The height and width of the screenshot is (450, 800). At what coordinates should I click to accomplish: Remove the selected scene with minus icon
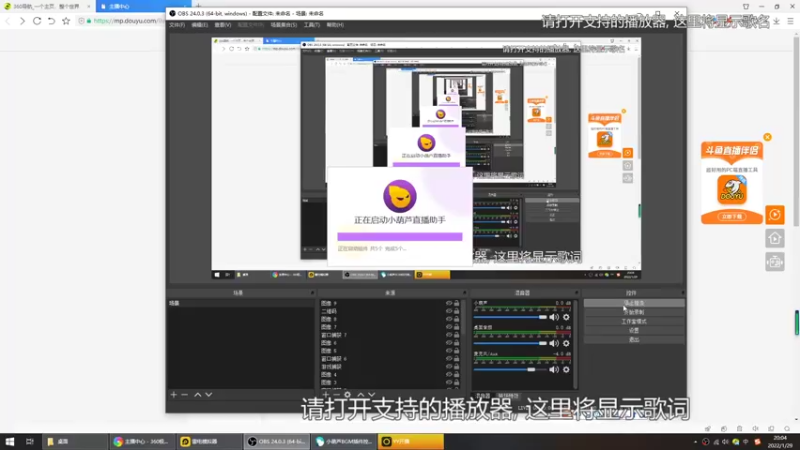185,395
